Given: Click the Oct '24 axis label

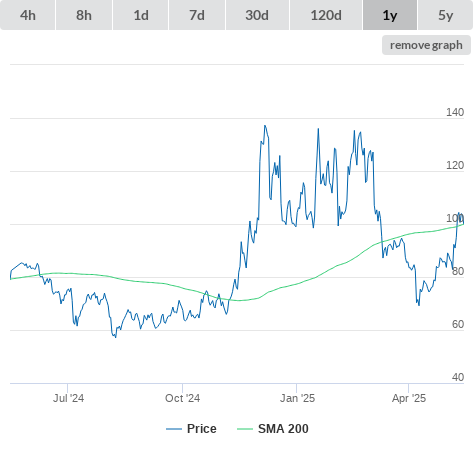Looking at the screenshot, I should 183,398.
